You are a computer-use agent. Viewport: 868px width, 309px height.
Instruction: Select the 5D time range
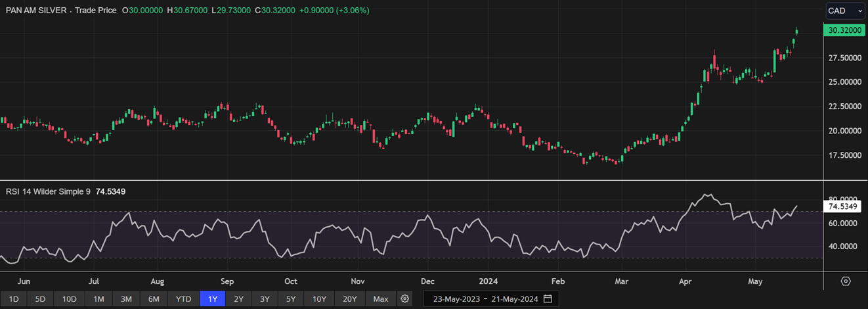click(x=40, y=299)
